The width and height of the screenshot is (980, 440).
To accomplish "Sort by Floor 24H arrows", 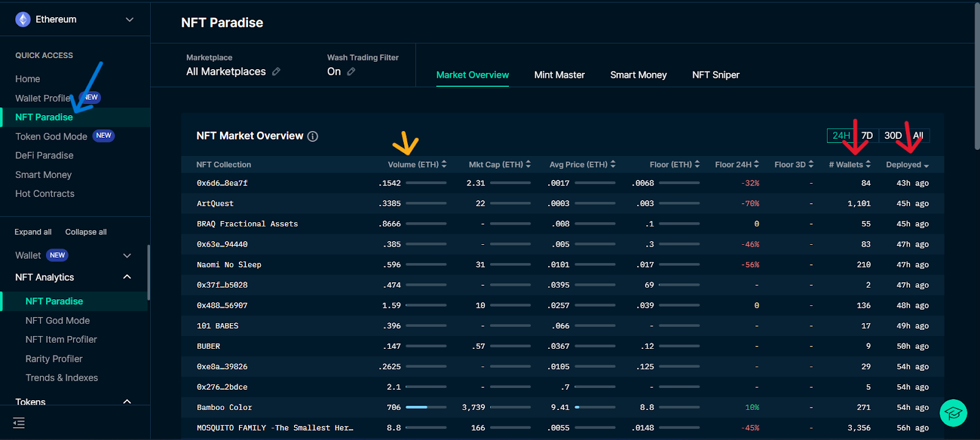I will (756, 164).
